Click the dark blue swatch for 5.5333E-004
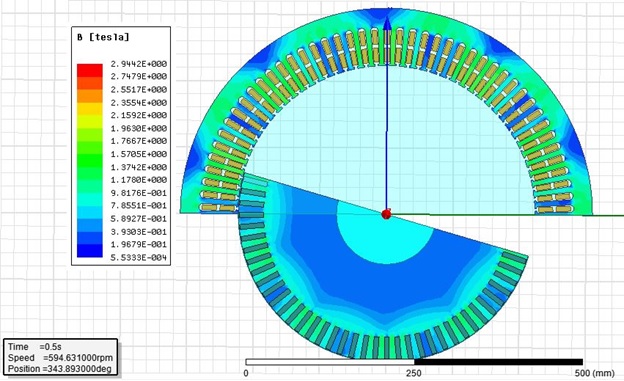 90,251
